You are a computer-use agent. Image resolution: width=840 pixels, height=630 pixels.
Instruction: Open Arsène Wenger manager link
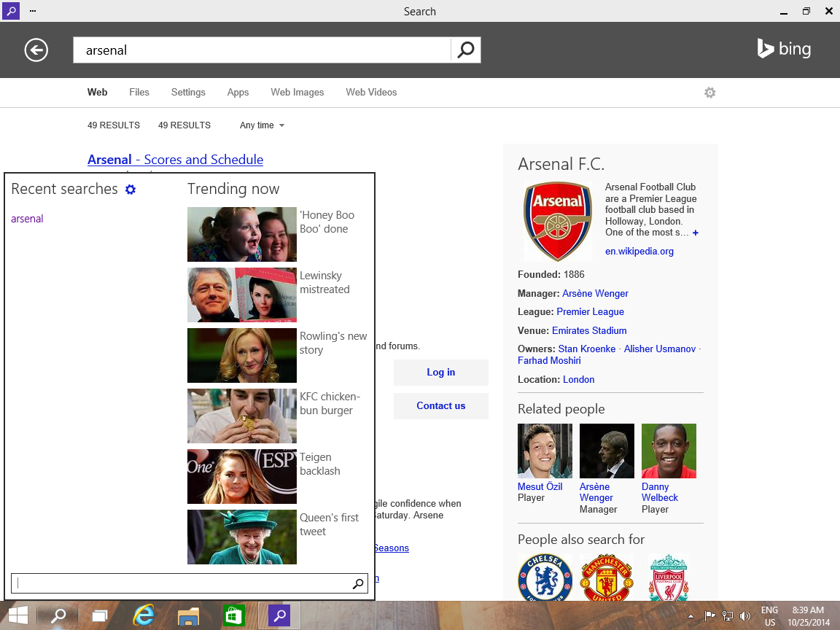pyautogui.click(x=595, y=294)
